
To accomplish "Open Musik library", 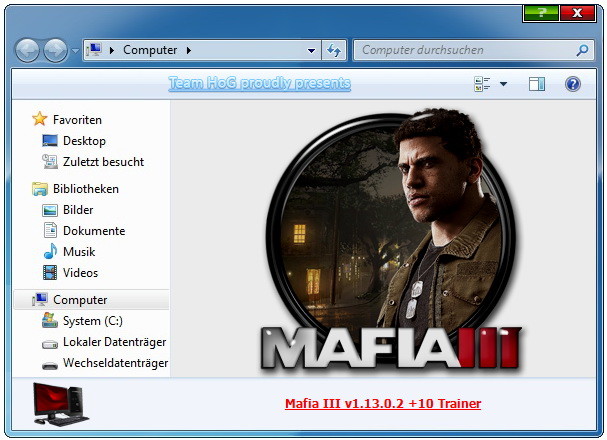I will click(79, 252).
